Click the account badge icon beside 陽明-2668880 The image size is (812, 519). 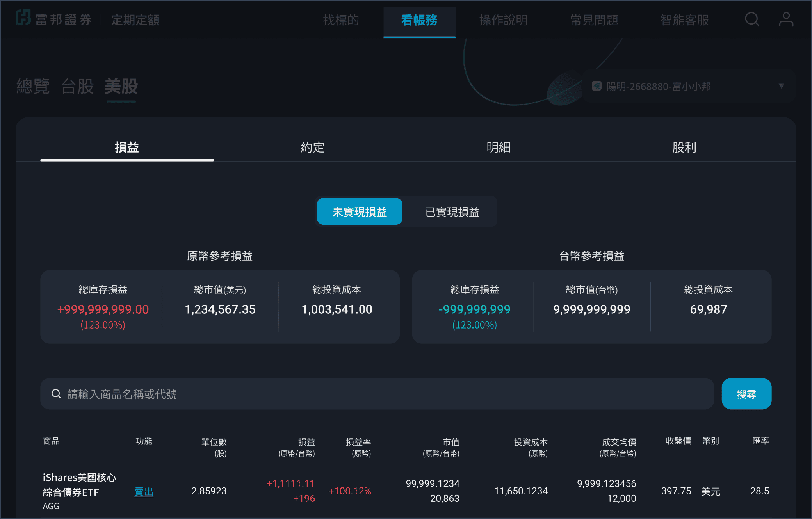pyautogui.click(x=597, y=86)
